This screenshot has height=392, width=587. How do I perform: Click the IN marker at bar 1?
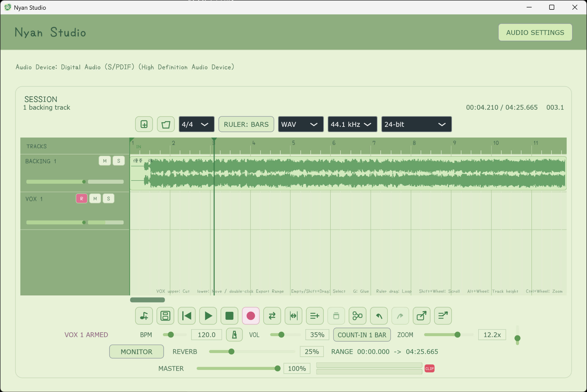(138, 147)
